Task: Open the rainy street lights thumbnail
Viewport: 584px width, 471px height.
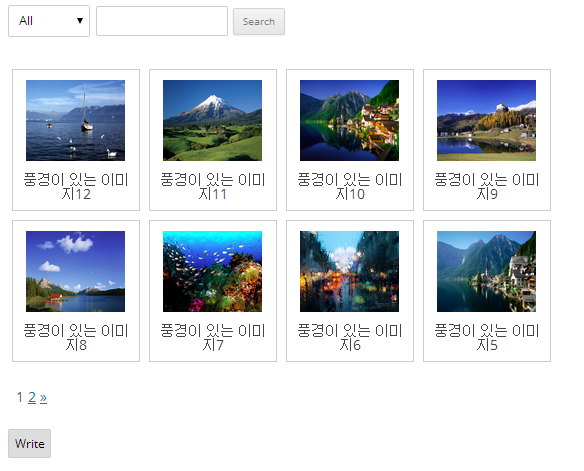Action: tap(349, 271)
